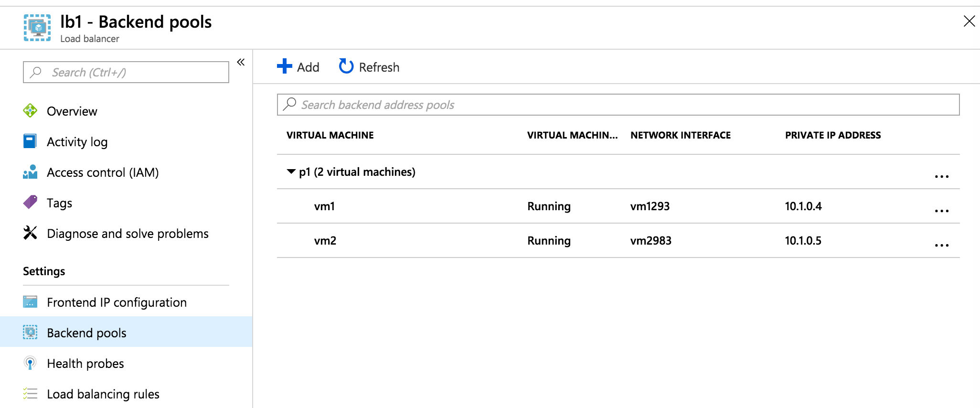Click the truncated VIRTUAL MACHIN... status header

572,135
